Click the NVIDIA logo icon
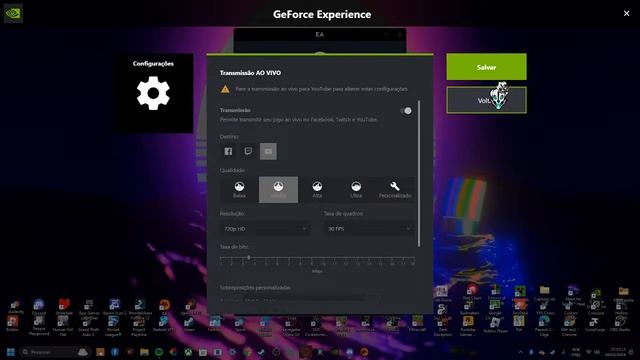Screen dimensions: 640x360 tap(13, 13)
